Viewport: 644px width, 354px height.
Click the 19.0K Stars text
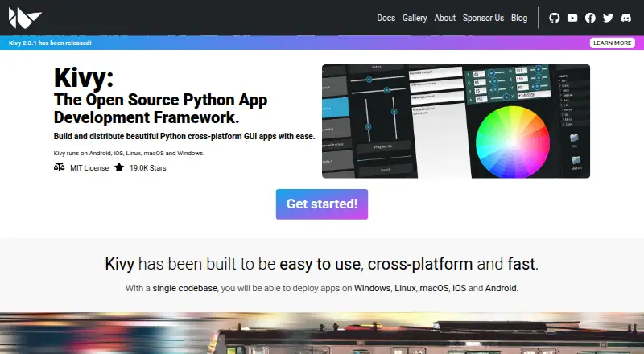click(148, 167)
